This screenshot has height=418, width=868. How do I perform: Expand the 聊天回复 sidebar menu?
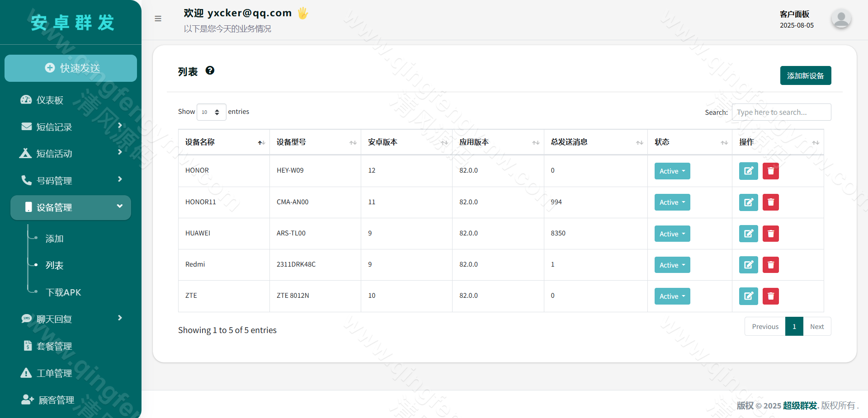[71, 319]
